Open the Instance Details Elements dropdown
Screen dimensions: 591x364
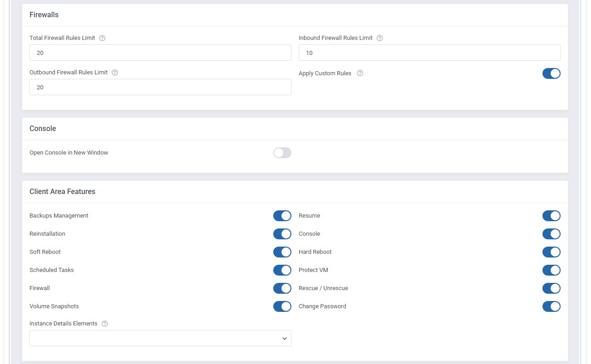point(160,338)
